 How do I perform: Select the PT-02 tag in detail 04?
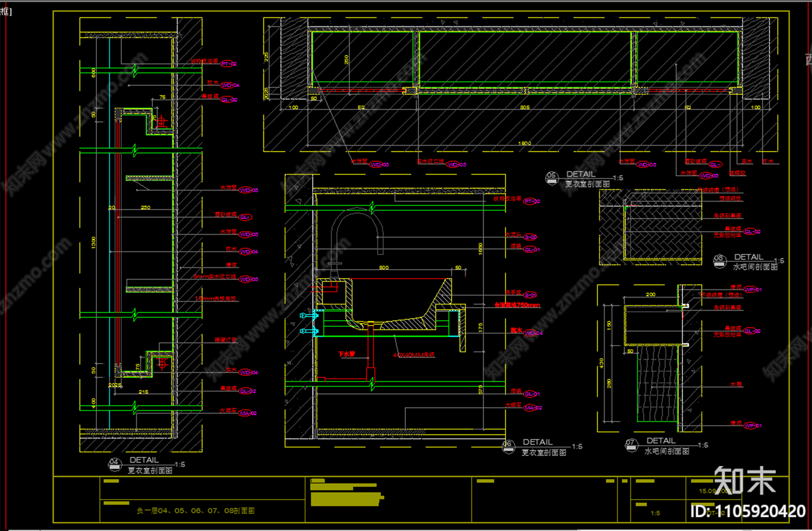click(228, 64)
